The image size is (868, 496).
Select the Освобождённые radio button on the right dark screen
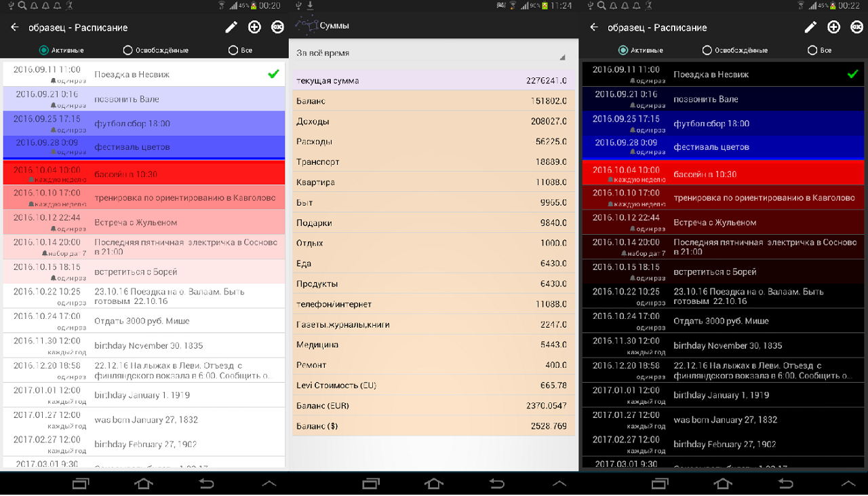[707, 50]
